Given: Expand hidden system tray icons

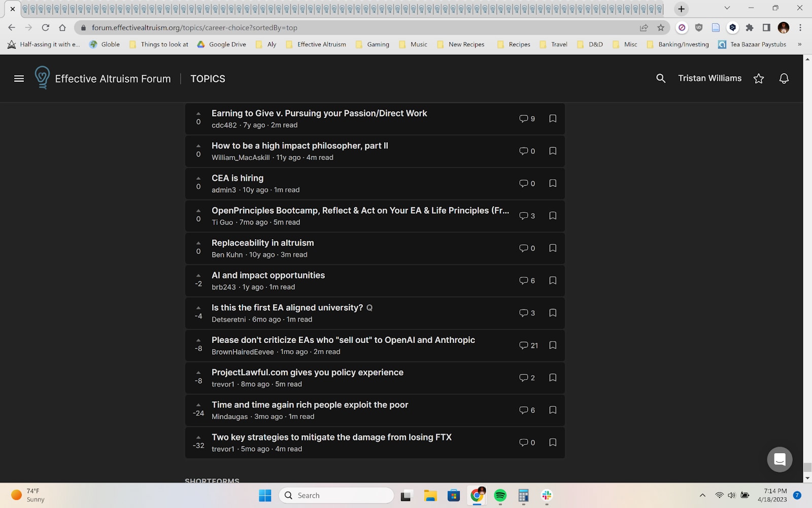Looking at the screenshot, I should [702, 495].
